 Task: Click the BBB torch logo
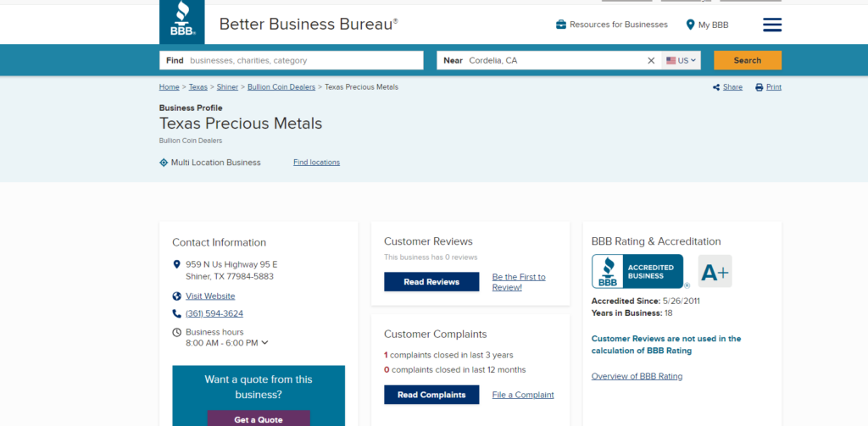coord(182,20)
